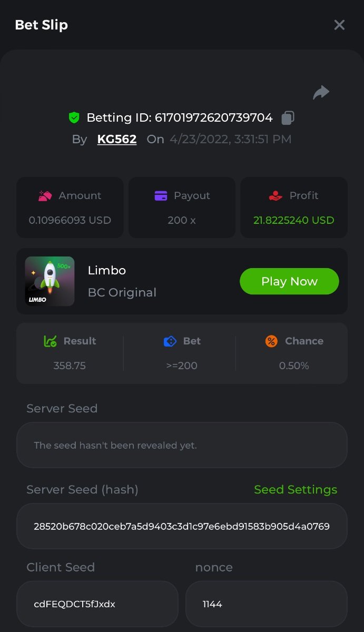This screenshot has width=364, height=632.
Task: Click the green Result chart icon
Action: pyautogui.click(x=50, y=341)
